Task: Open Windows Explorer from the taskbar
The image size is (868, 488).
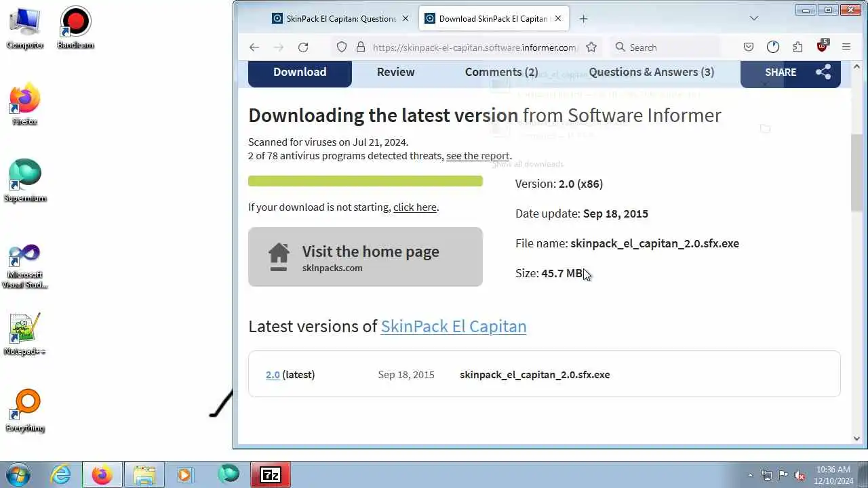Action: 144,474
